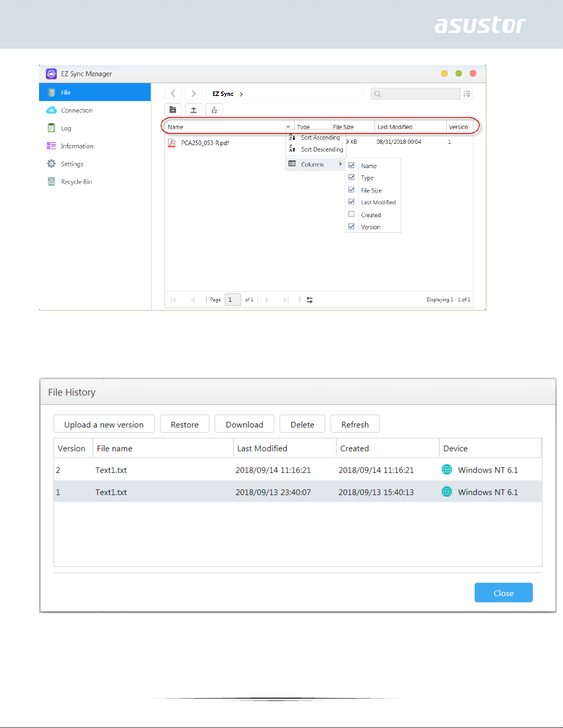The width and height of the screenshot is (563, 728).
Task: Click the Download button
Action: click(x=245, y=424)
